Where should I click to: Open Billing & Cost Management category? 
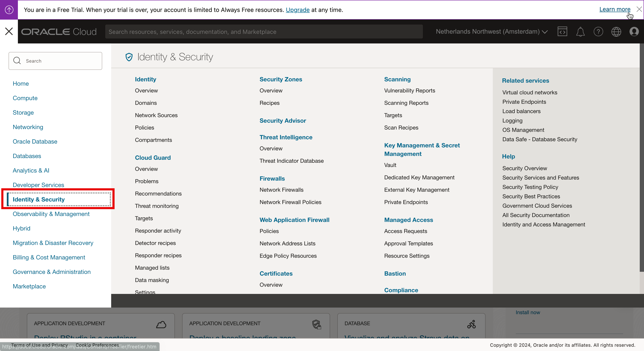coord(49,257)
